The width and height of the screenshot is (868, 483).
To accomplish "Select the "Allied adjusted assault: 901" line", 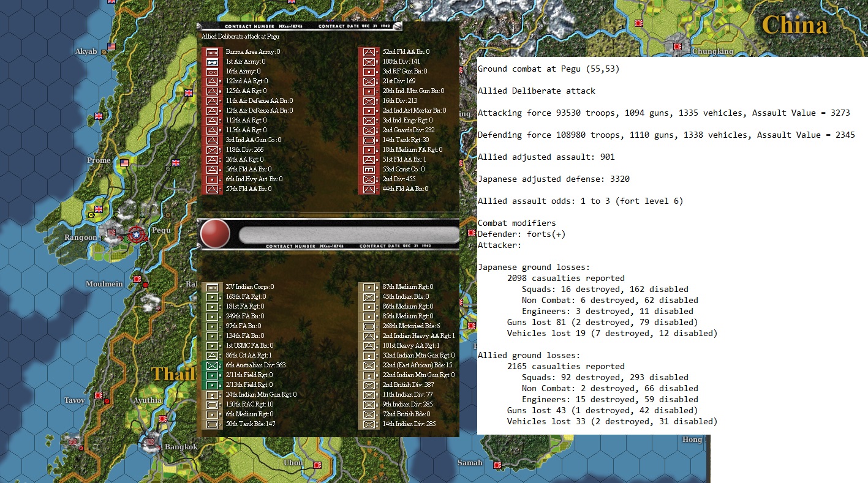I will (546, 157).
